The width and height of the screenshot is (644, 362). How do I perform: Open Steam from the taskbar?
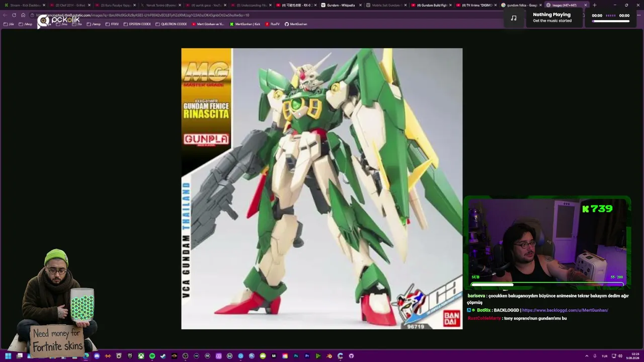click(x=163, y=356)
